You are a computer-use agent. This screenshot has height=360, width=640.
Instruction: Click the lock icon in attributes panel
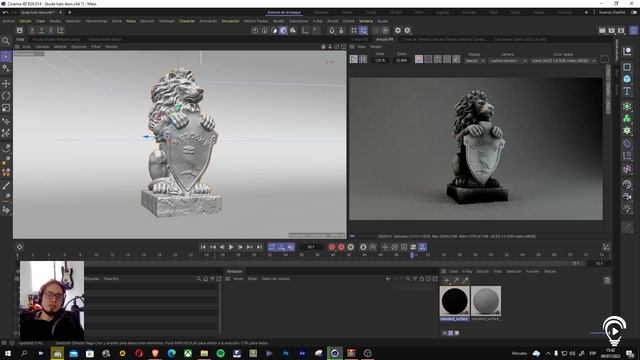coord(422,279)
